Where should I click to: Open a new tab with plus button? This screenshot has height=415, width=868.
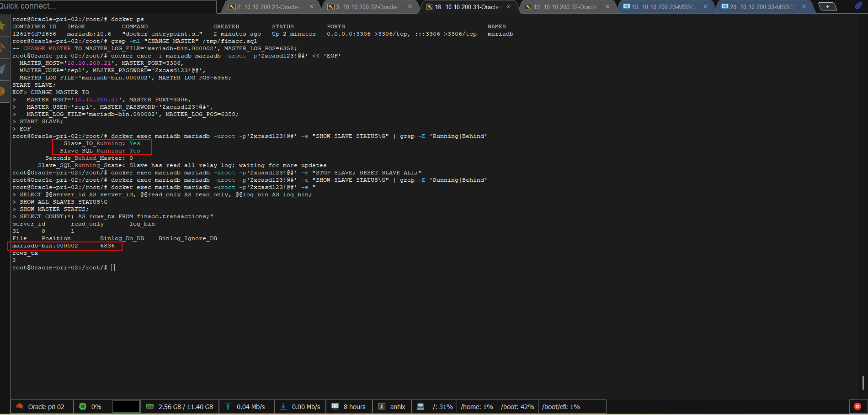(x=827, y=6)
